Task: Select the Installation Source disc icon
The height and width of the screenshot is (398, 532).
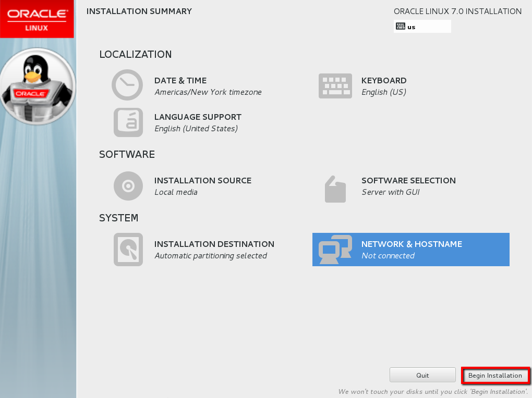Action: click(128, 186)
